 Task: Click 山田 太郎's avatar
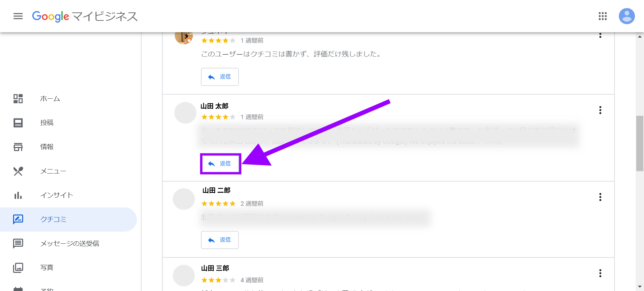[x=185, y=113]
